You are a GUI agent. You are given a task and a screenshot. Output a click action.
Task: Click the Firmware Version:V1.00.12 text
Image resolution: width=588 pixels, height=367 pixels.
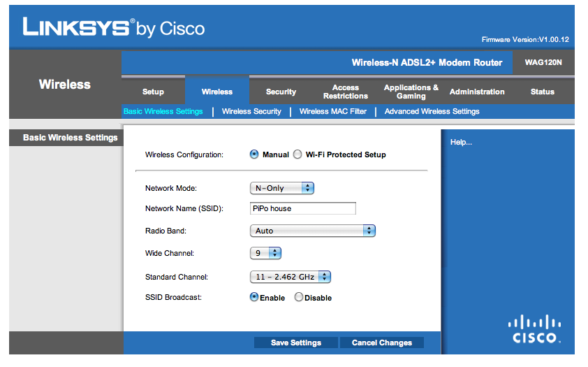(525, 39)
